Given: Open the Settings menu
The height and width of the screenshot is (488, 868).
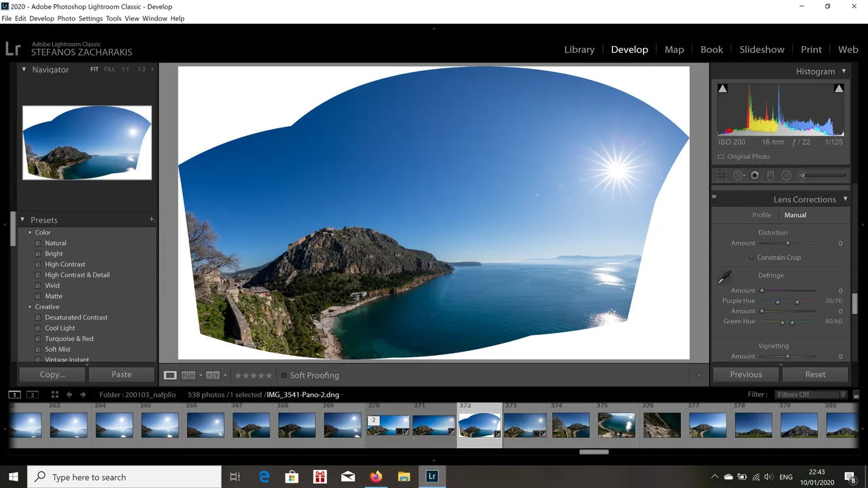Looking at the screenshot, I should 90,18.
